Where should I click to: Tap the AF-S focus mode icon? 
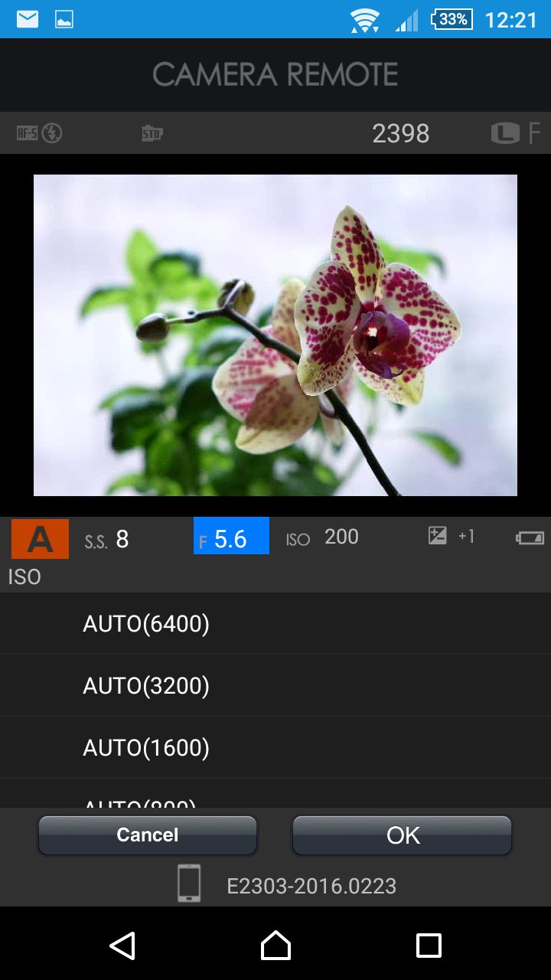point(28,133)
